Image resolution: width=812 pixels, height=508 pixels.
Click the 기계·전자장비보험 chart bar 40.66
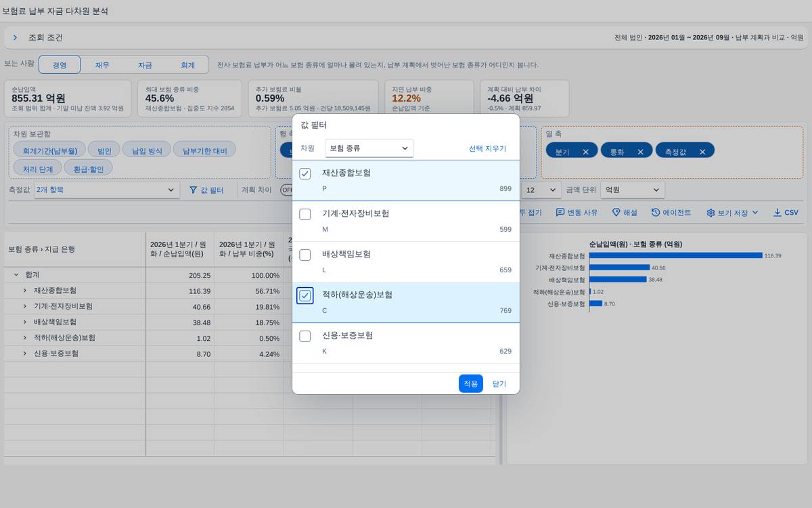pos(620,268)
